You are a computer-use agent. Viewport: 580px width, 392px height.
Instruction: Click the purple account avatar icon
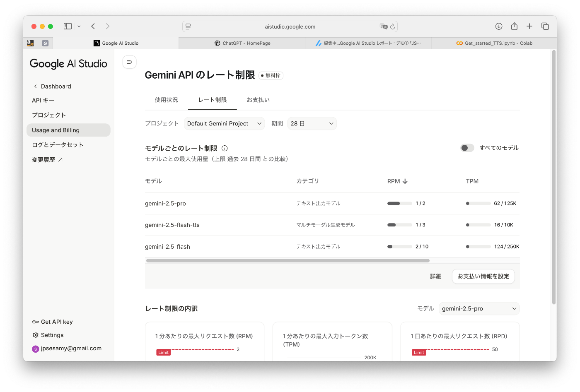coord(36,349)
